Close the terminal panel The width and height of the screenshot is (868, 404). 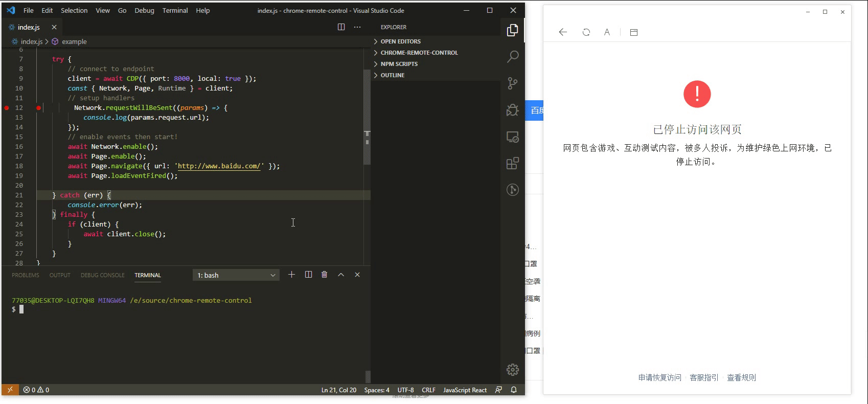[357, 275]
